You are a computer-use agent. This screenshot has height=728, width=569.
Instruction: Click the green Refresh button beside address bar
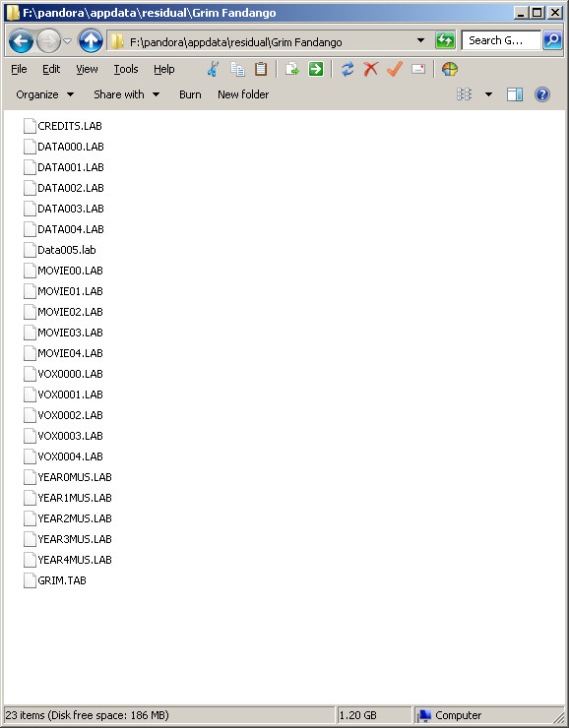(x=445, y=40)
